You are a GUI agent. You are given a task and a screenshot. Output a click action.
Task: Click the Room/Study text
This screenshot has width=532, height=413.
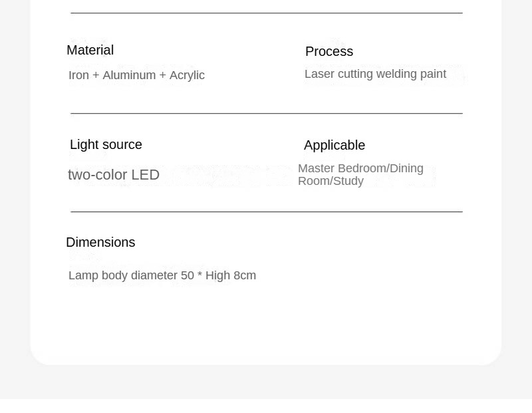tap(331, 181)
